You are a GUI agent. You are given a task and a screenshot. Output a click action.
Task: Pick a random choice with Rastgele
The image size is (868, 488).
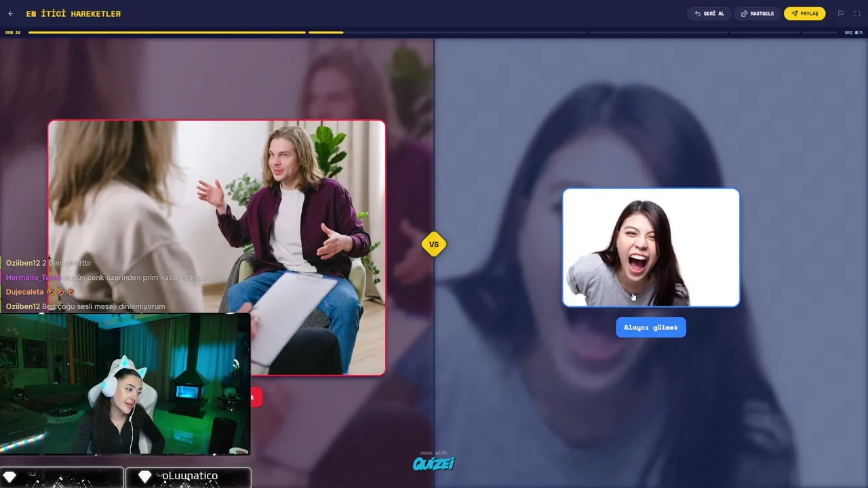click(757, 14)
